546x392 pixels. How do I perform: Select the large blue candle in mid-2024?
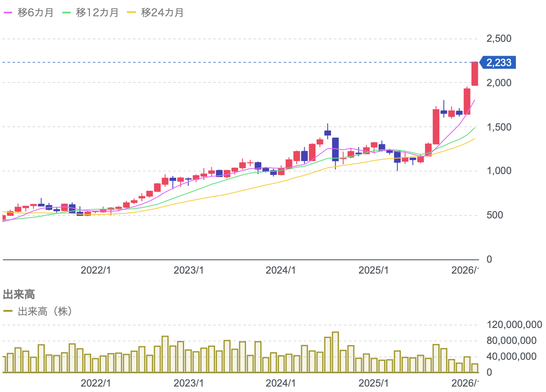point(336,149)
